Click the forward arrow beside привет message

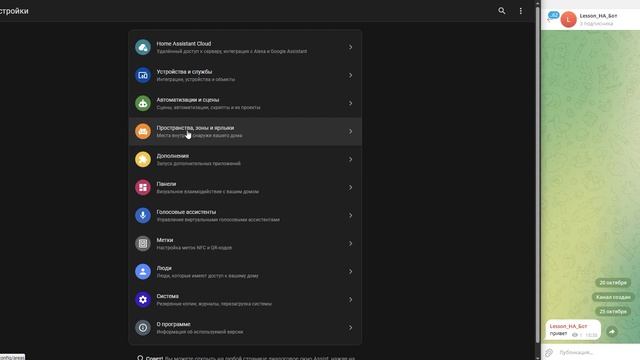point(611,332)
